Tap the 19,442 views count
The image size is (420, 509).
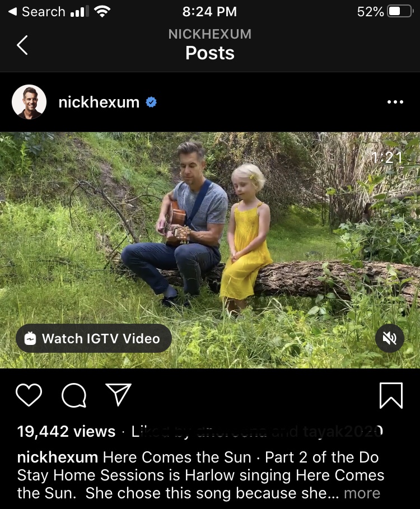click(x=66, y=431)
